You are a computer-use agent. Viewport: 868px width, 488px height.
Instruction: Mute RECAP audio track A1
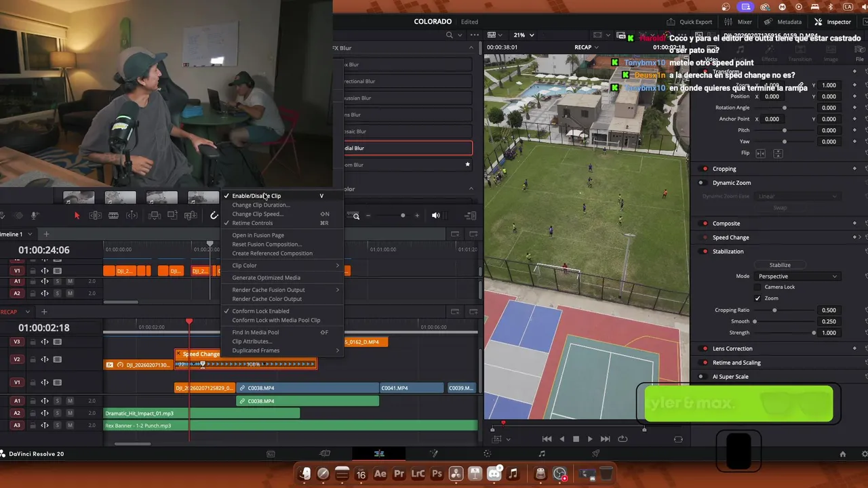[70, 401]
